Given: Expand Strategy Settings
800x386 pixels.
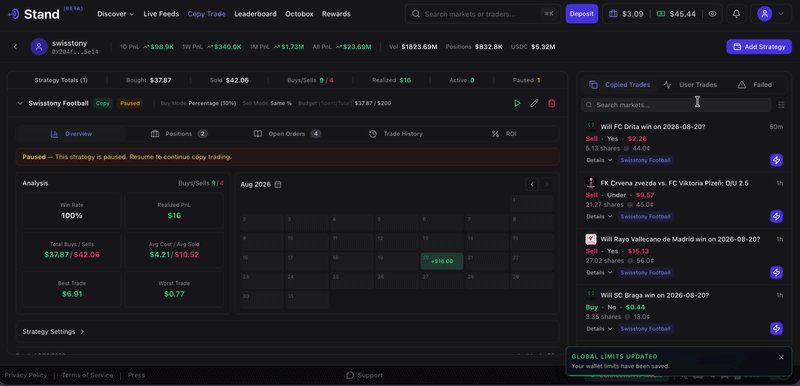Looking at the screenshot, I should [x=54, y=331].
